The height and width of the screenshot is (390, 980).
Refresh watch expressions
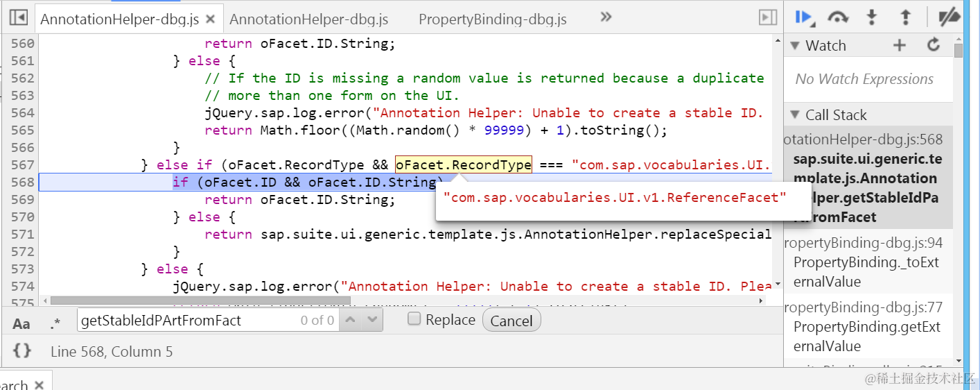click(x=934, y=45)
